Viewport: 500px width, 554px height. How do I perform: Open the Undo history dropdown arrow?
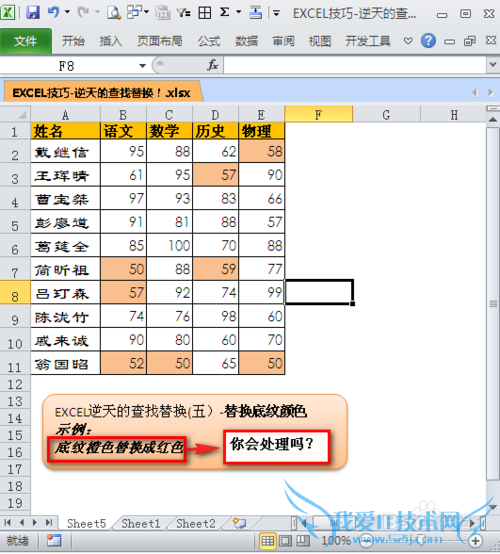click(x=67, y=12)
